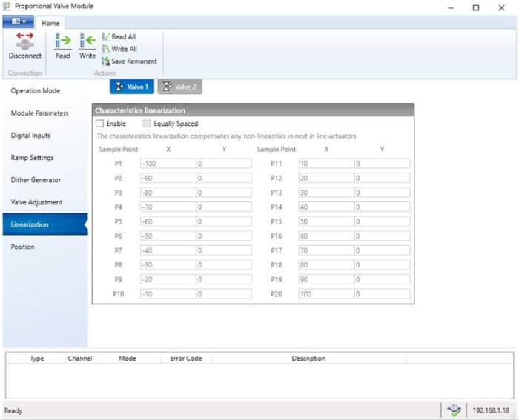This screenshot has height=420, width=519.
Task: Run Write All from the ribbon
Action: [x=119, y=49]
